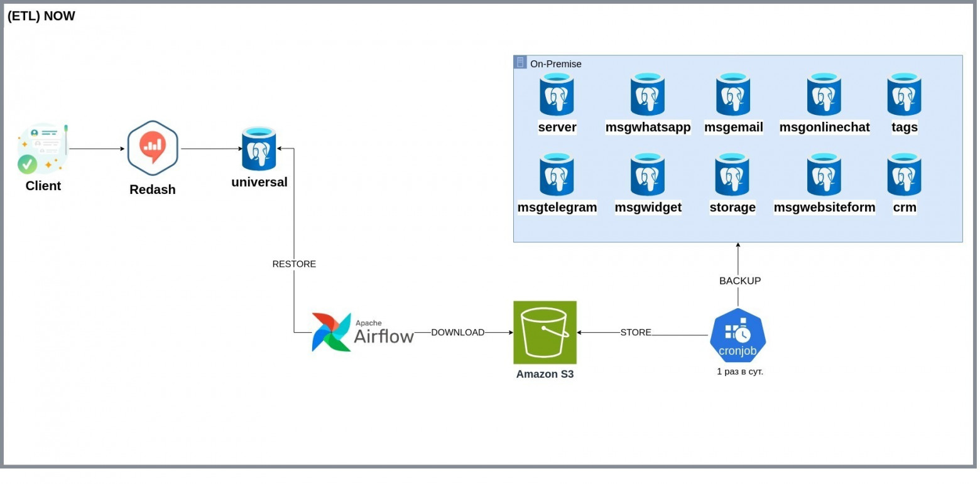Select the universal PostgreSQL database icon
The width and height of the screenshot is (980, 484).
click(x=259, y=149)
